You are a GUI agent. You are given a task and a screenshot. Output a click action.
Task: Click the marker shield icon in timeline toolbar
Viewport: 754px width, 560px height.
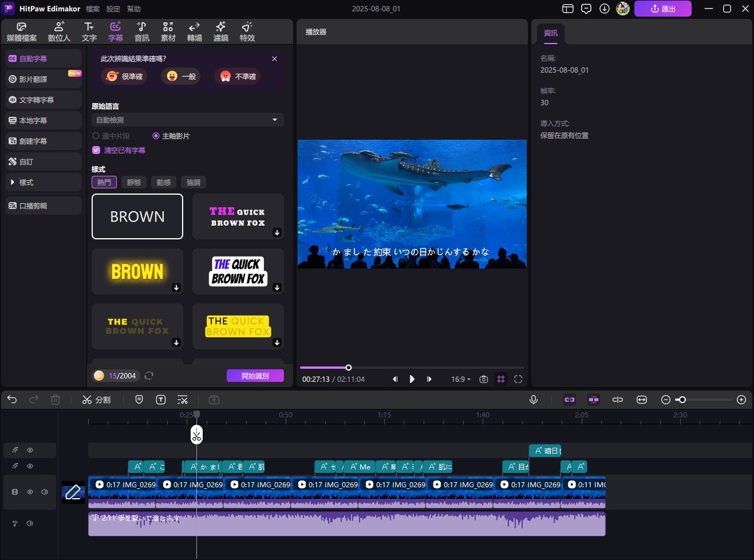tap(139, 400)
